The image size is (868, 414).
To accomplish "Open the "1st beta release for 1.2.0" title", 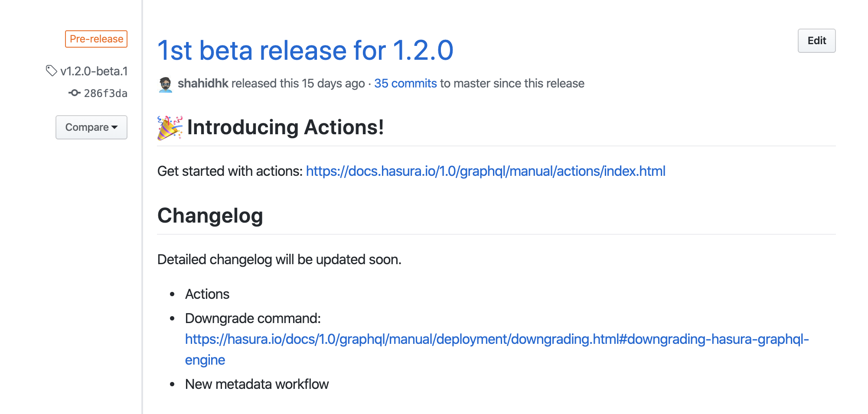I will point(305,50).
